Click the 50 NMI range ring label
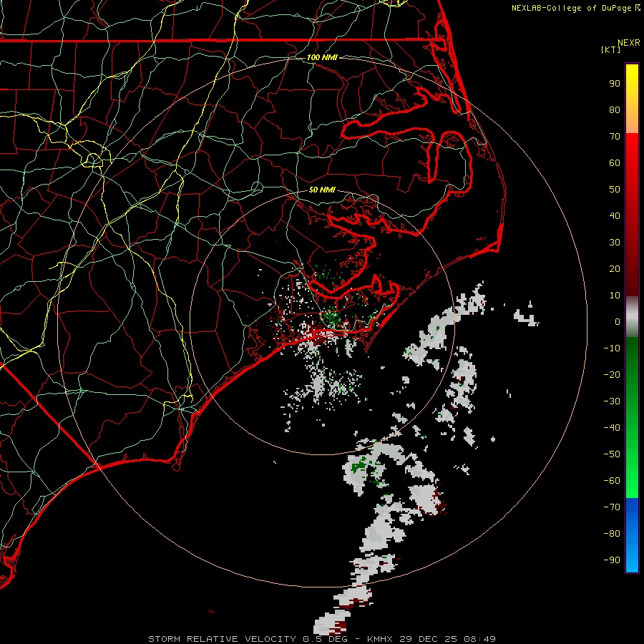644x644 pixels. point(322,190)
